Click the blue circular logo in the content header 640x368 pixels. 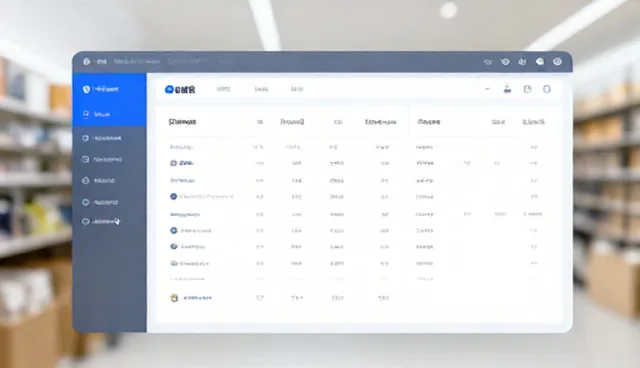[169, 89]
